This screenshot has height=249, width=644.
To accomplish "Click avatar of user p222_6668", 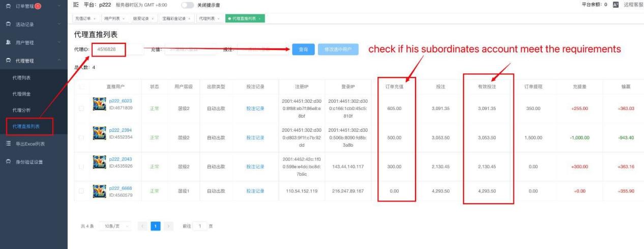I will [100, 191].
